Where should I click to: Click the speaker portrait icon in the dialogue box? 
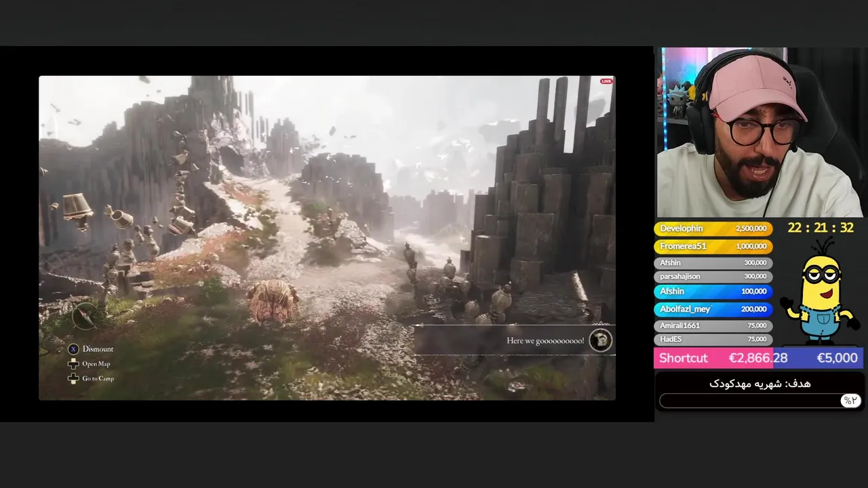[600, 340]
